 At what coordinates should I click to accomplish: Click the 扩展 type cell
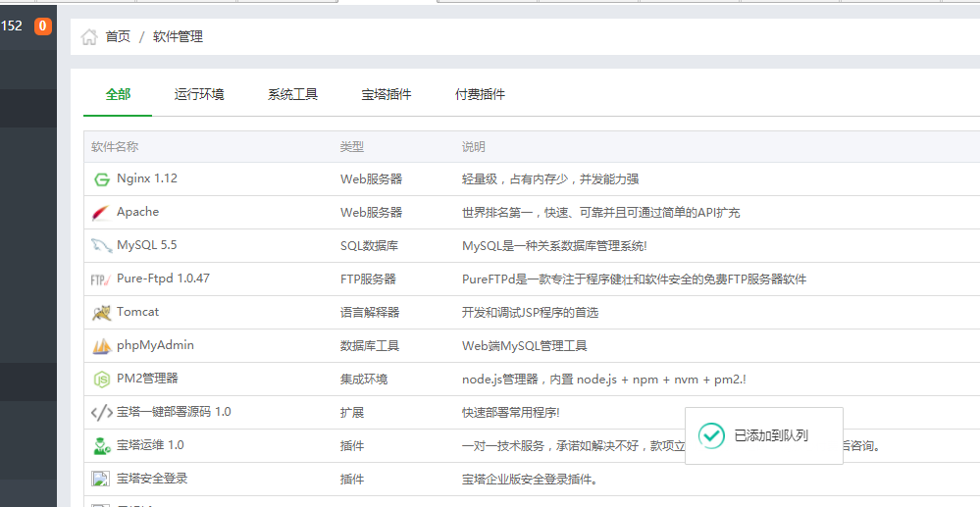click(x=352, y=413)
